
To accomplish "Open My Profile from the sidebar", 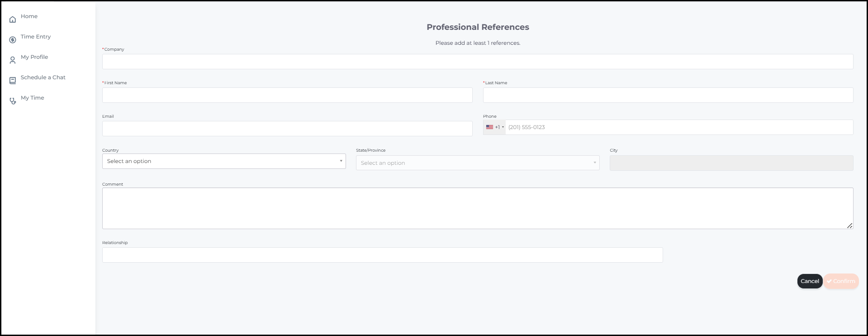I will click(x=34, y=57).
